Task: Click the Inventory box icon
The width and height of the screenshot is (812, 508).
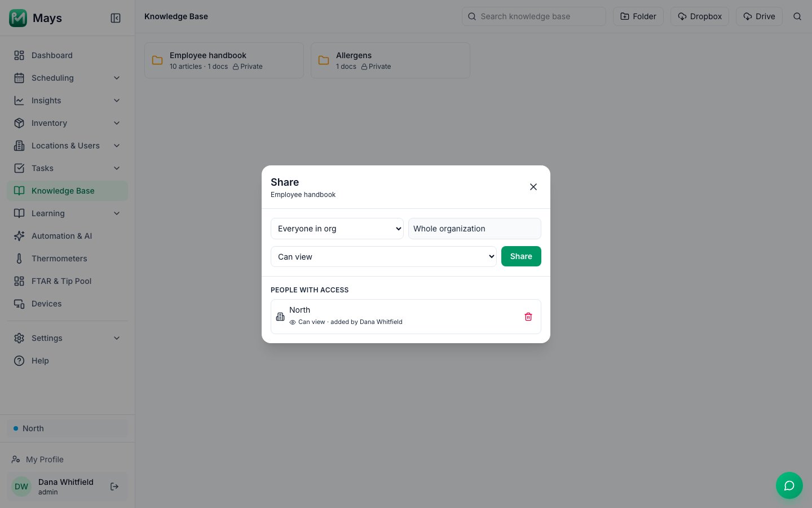Action: [x=19, y=123]
